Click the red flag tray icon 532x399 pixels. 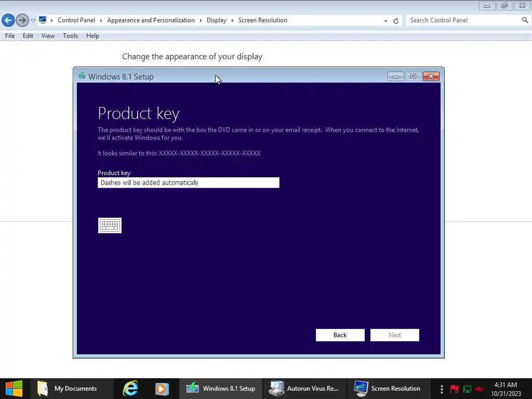pos(454,389)
